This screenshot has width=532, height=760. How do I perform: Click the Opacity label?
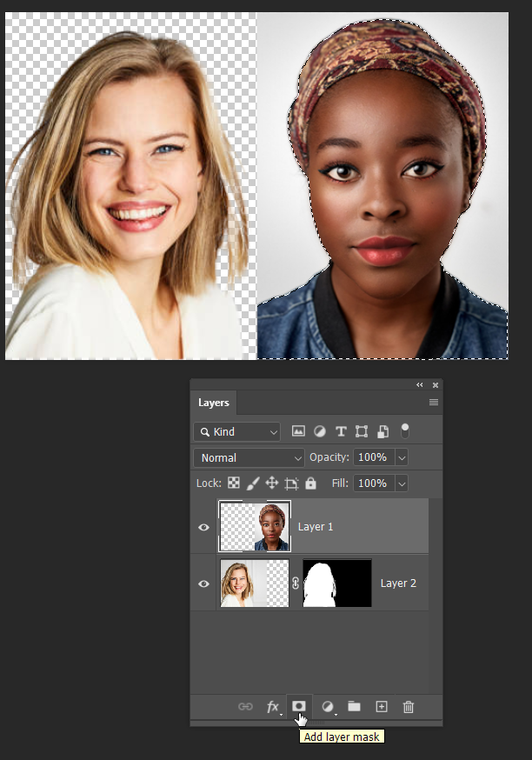pos(329,457)
